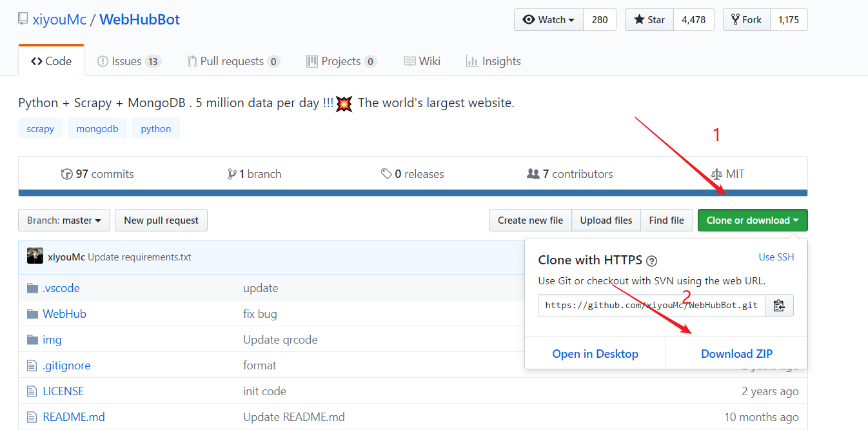Click Create new file button
Viewport: 868px width, 430px height.
(x=530, y=220)
